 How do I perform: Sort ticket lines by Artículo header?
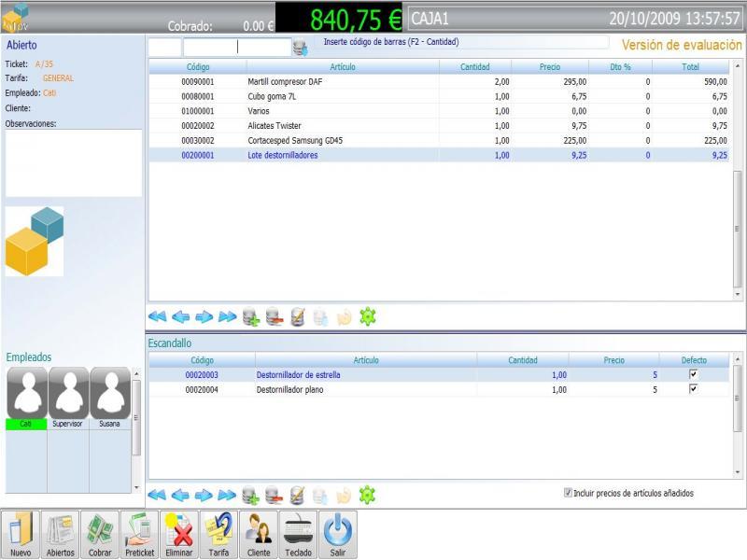pyautogui.click(x=343, y=66)
